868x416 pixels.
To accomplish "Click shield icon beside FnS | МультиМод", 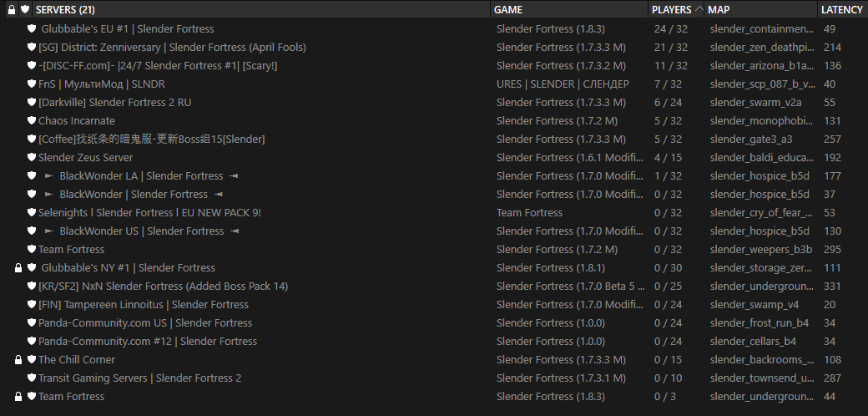I will point(32,84).
